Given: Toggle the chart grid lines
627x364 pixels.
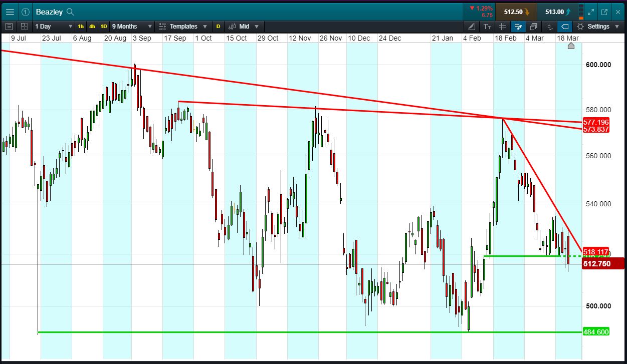Looking at the screenshot, I should (x=502, y=26).
